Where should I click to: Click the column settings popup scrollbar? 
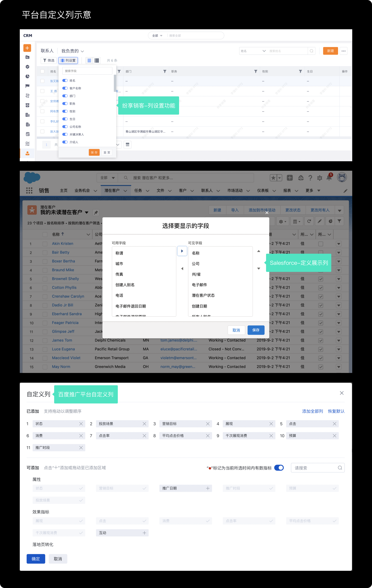coord(115,83)
